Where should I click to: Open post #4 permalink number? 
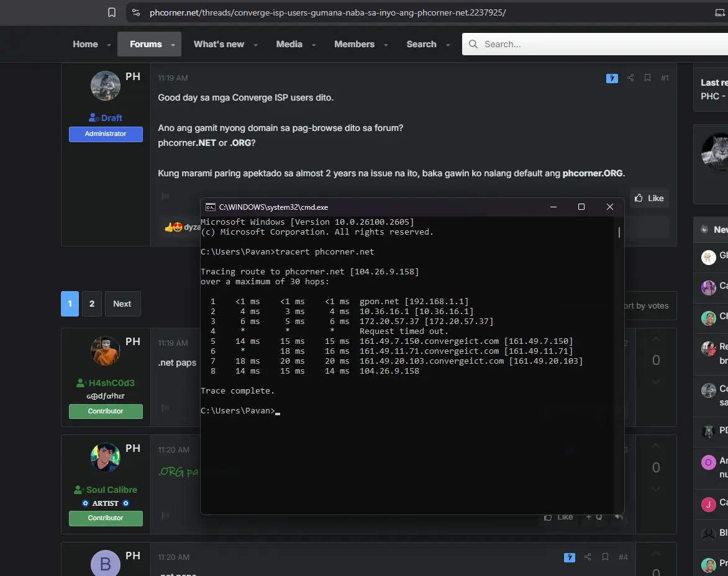pyautogui.click(x=623, y=557)
